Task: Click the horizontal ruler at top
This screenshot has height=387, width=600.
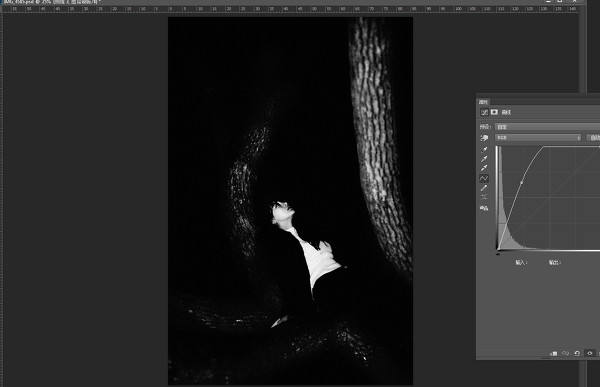Action: (x=291, y=9)
